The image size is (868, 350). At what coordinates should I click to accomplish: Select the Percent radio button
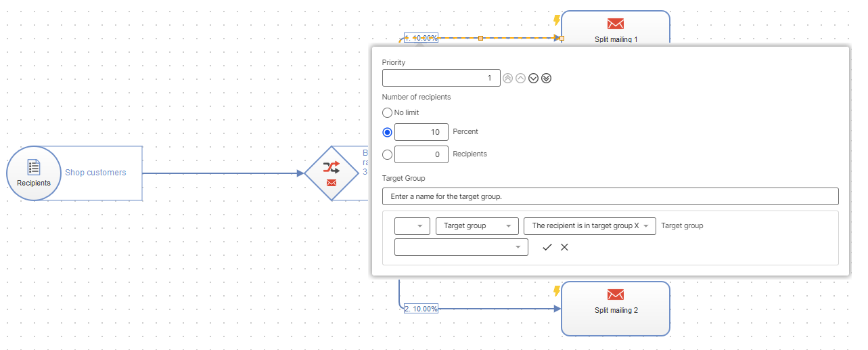click(388, 132)
